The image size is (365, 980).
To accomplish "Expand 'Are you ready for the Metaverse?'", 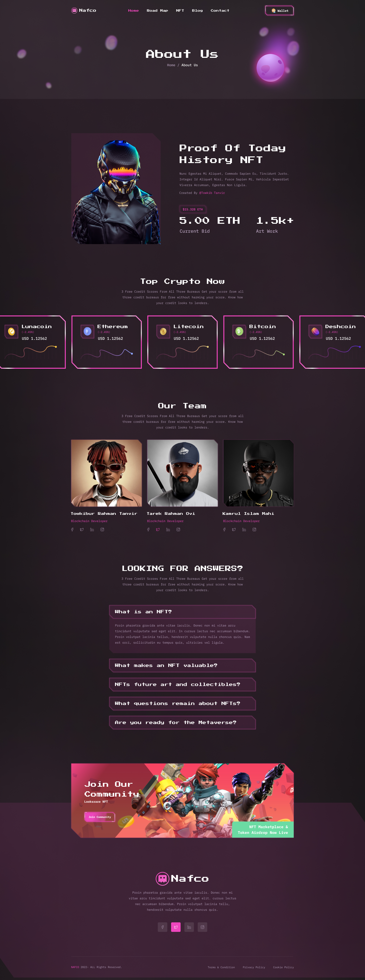I will (x=182, y=722).
